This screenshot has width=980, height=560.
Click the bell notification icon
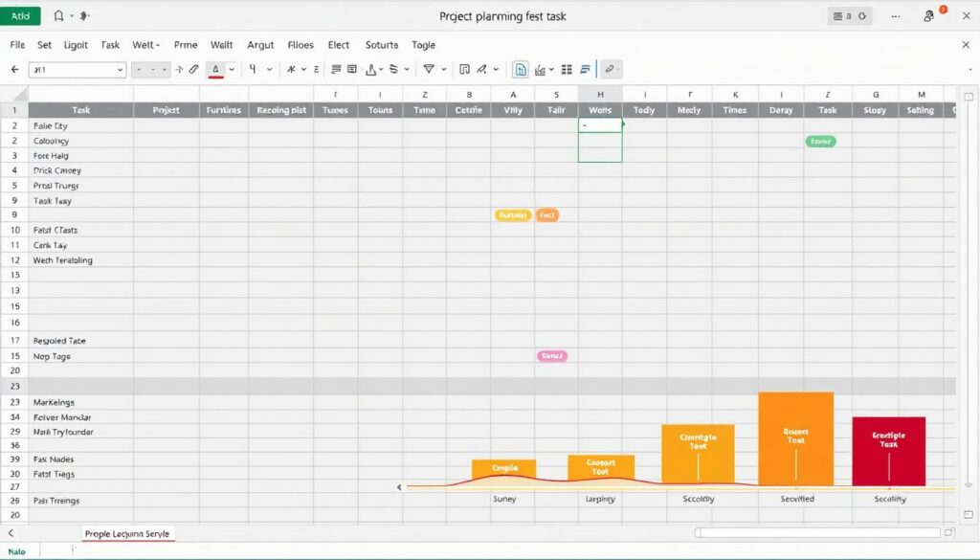[58, 15]
